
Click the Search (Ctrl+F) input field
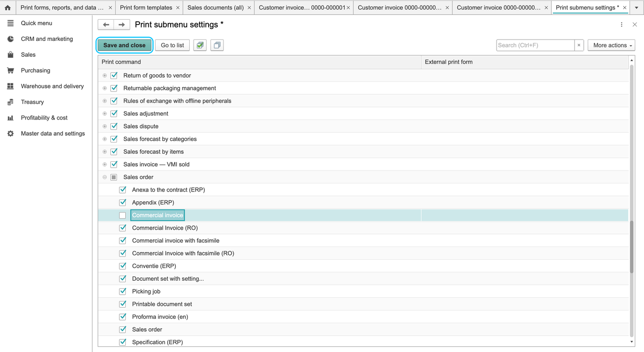[x=535, y=45]
